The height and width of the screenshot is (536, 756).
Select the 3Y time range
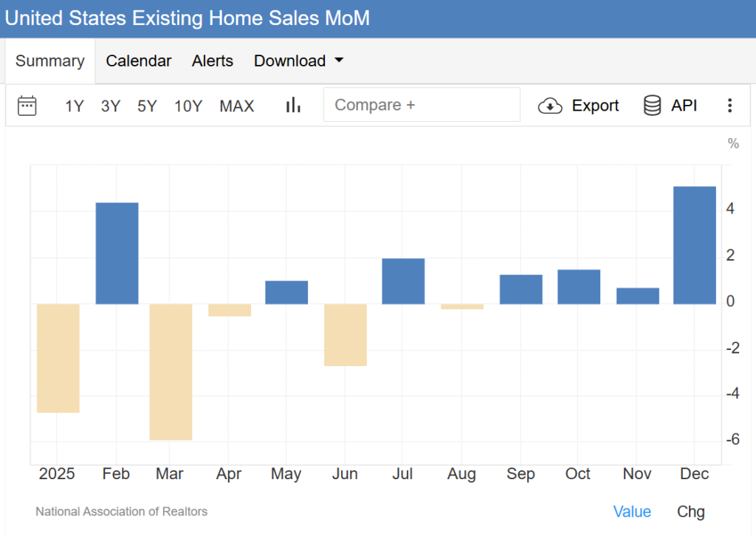[111, 106]
